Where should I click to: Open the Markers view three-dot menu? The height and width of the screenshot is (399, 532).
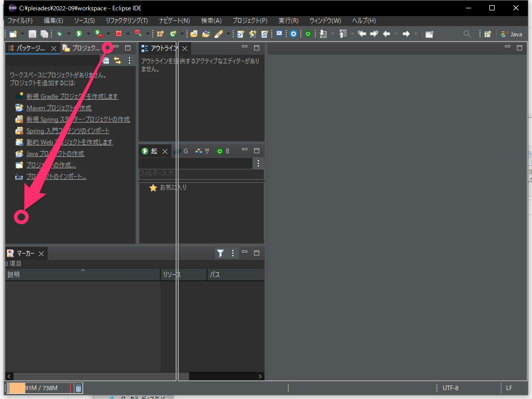[x=233, y=253]
